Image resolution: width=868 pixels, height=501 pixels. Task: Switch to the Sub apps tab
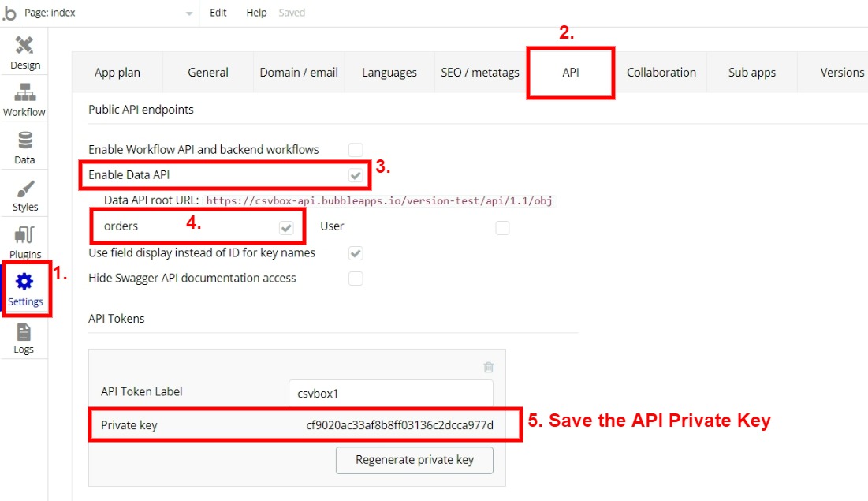(x=752, y=72)
